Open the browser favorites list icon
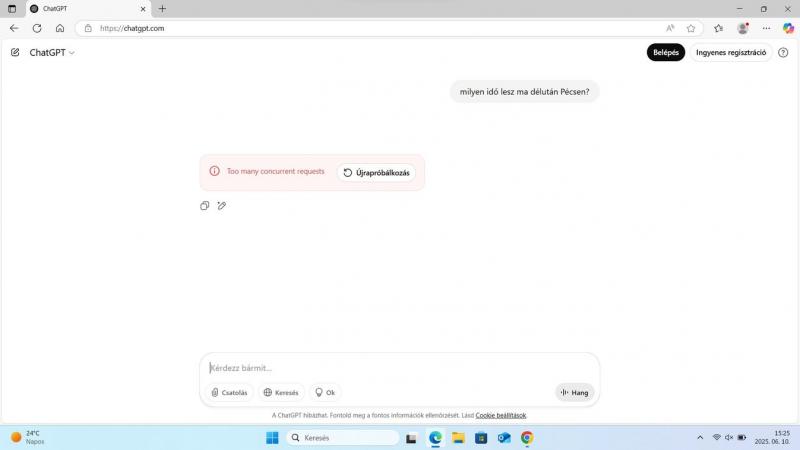The width and height of the screenshot is (800, 450). pyautogui.click(x=718, y=28)
